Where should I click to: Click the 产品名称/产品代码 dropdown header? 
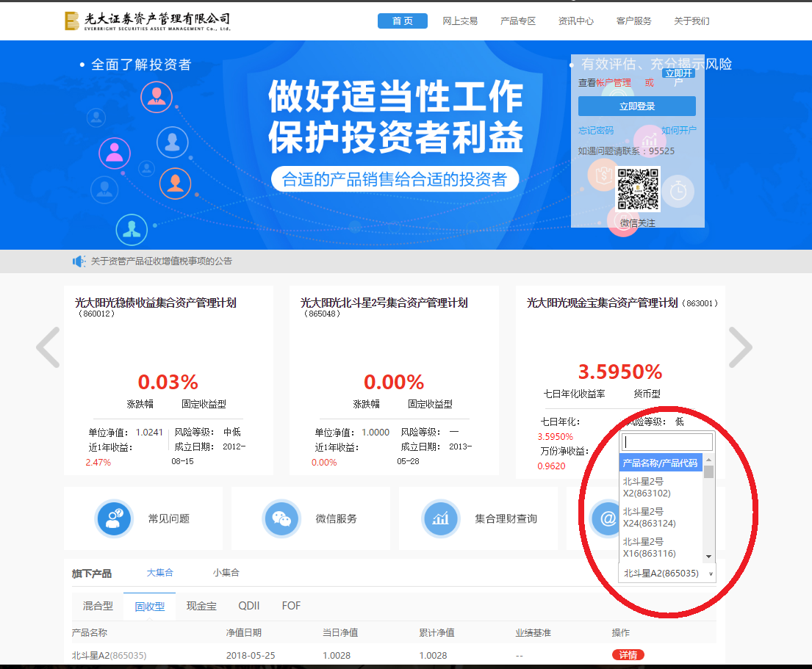[661, 463]
